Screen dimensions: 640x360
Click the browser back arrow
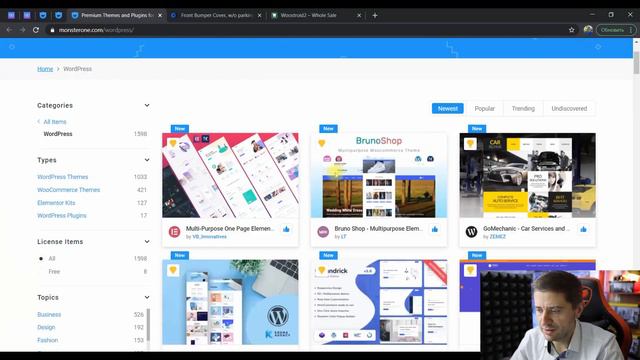(9, 30)
